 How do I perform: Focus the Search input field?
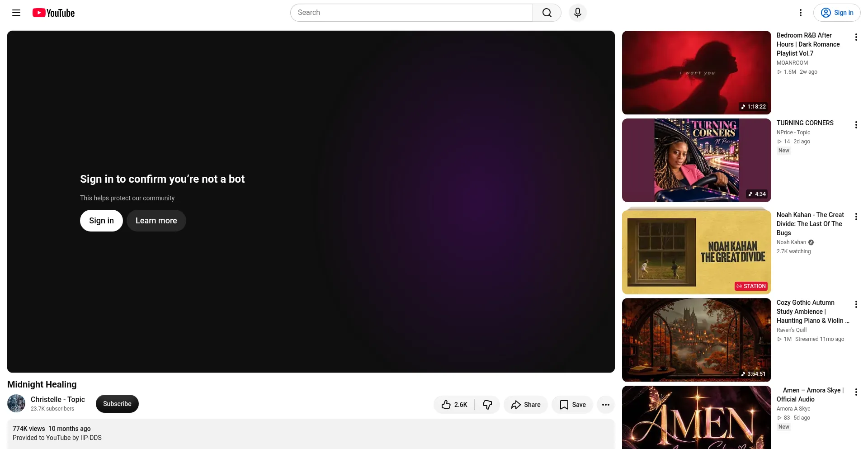[x=411, y=13]
